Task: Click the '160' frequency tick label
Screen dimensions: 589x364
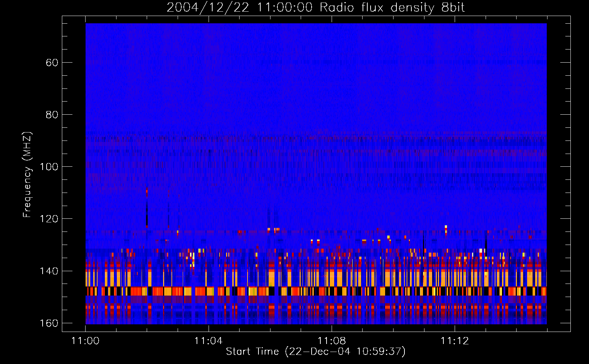Action: coord(49,323)
